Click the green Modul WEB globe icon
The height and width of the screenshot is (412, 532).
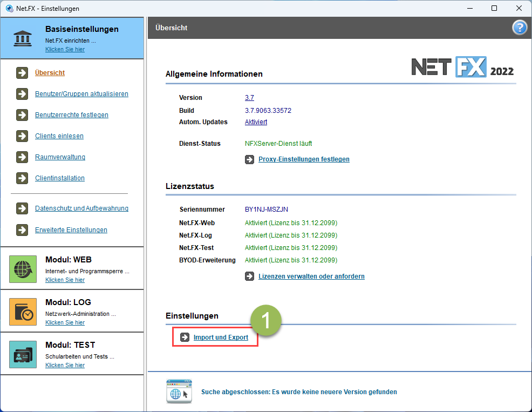click(23, 269)
